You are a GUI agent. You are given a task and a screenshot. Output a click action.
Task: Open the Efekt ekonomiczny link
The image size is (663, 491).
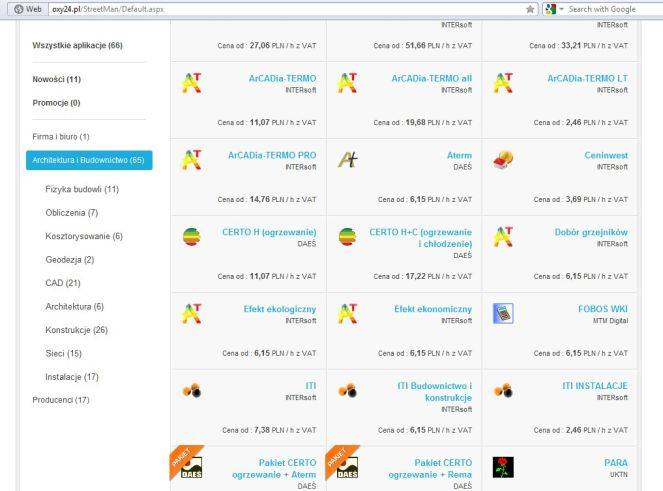tap(433, 309)
